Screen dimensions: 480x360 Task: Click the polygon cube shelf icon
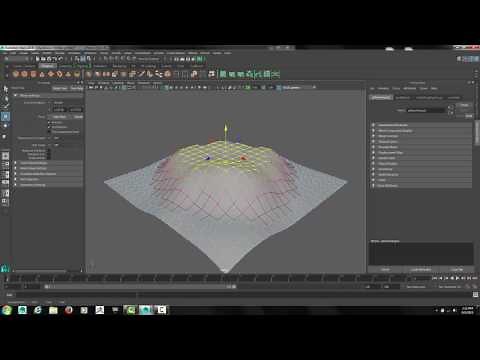24,74
